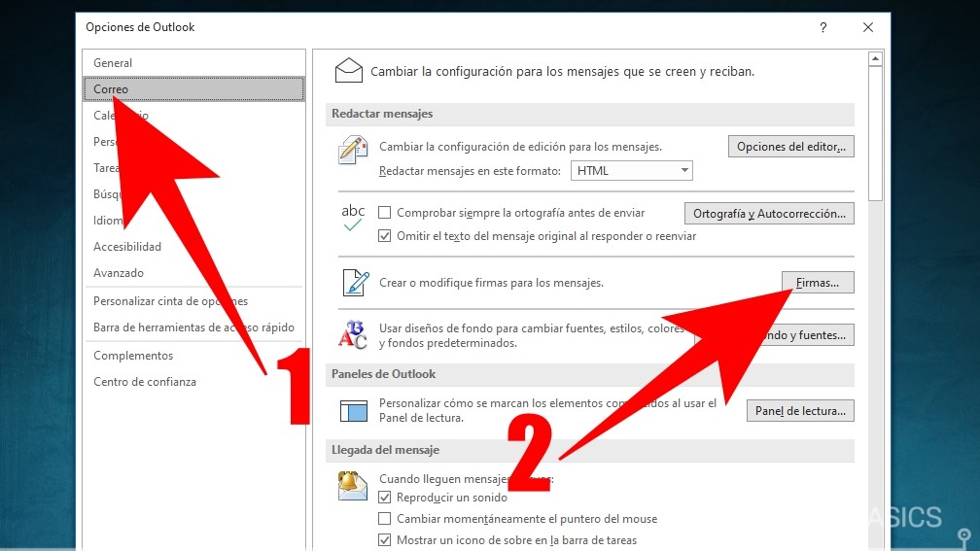Click the vertical scrollbar thumb
This screenshot has width=980, height=551.
(x=875, y=133)
